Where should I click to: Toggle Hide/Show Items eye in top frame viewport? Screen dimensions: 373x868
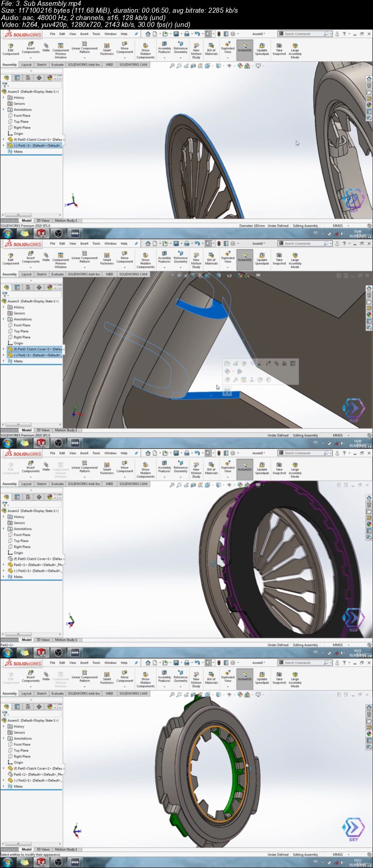[x=229, y=66]
